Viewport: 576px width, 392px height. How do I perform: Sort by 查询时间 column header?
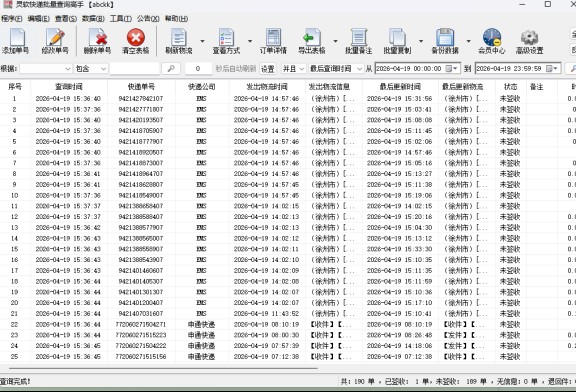click(69, 87)
